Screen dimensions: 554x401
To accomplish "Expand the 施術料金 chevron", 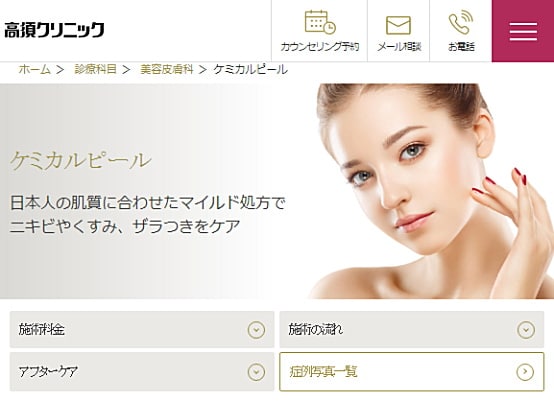I will pos(256,330).
